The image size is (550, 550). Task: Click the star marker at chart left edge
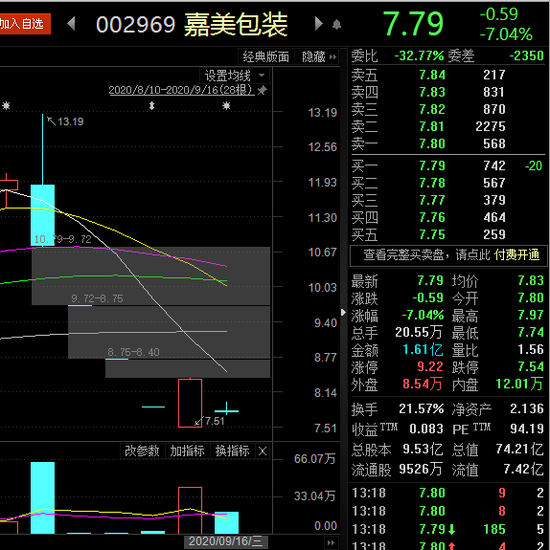(6, 106)
